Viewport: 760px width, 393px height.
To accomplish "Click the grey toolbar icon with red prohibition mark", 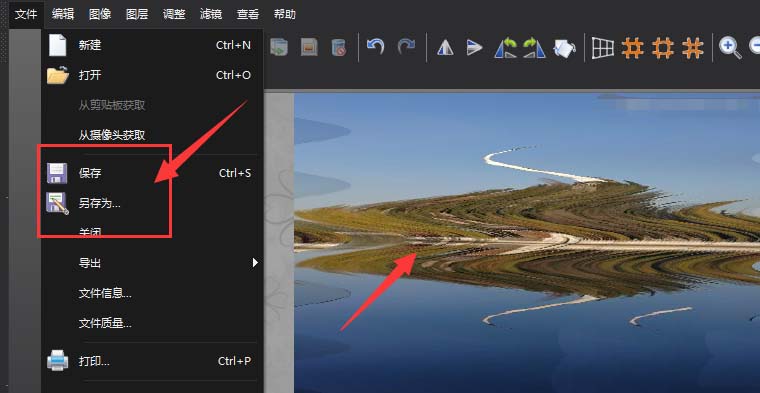I will coord(338,47).
